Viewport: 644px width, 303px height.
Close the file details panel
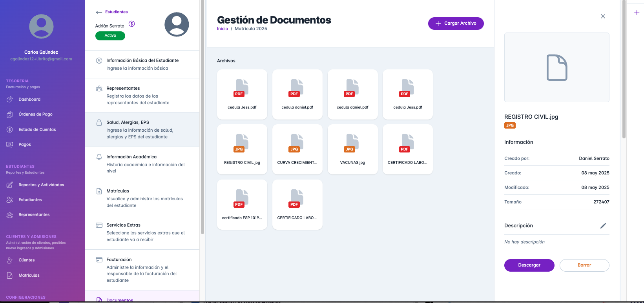point(603,16)
